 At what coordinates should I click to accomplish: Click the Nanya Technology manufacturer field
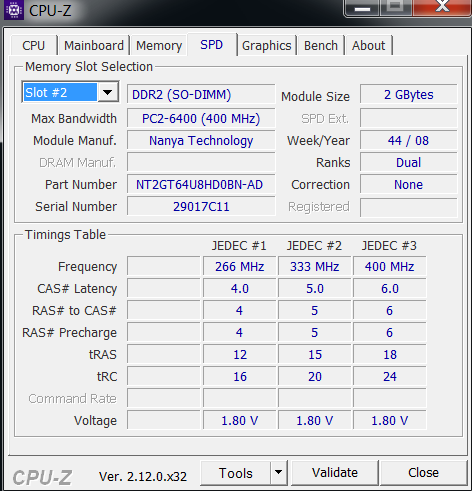201,140
